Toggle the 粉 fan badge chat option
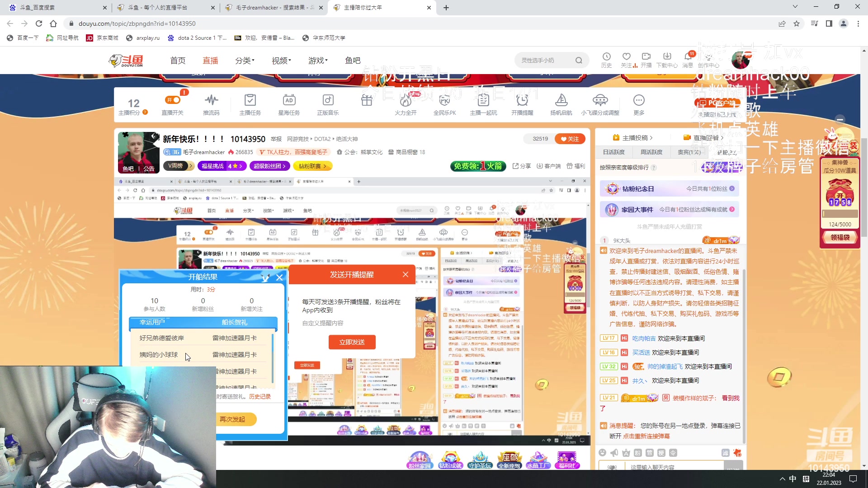Screen dimensions: 868x488 [637, 453]
